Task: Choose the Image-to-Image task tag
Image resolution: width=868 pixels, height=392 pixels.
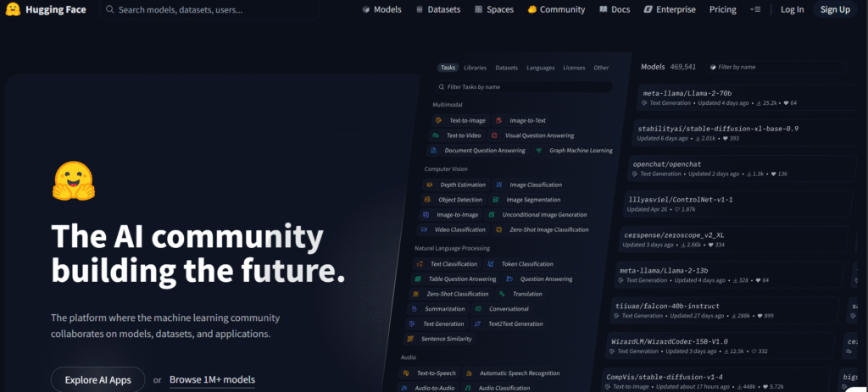Action: 452,214
